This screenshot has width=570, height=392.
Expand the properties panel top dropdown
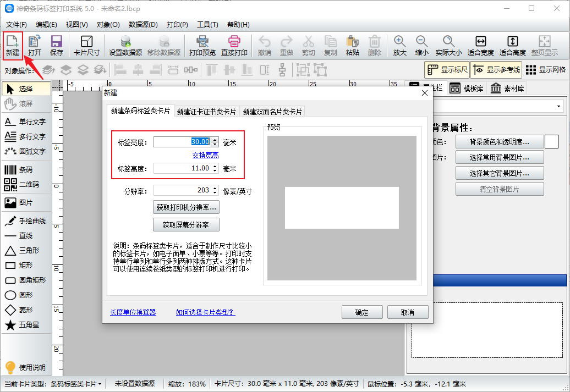click(x=558, y=107)
